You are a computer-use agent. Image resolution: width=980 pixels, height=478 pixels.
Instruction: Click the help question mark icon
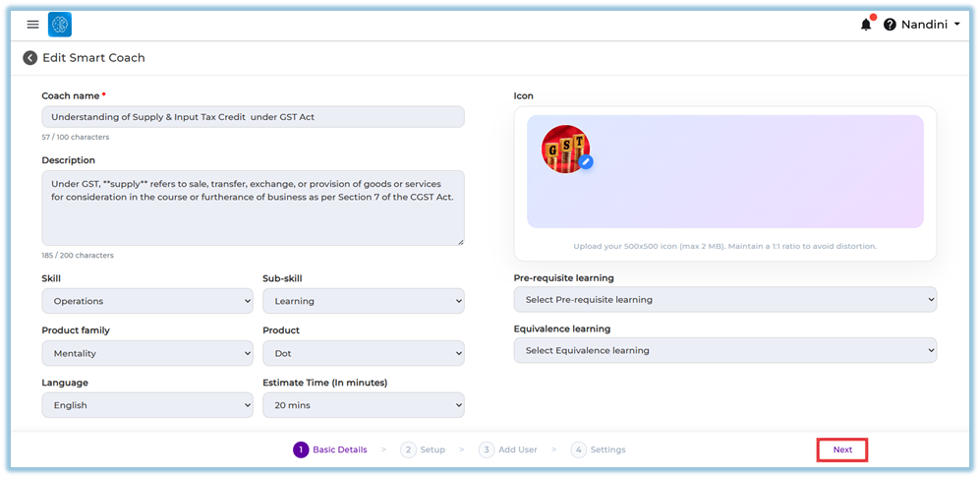point(890,25)
